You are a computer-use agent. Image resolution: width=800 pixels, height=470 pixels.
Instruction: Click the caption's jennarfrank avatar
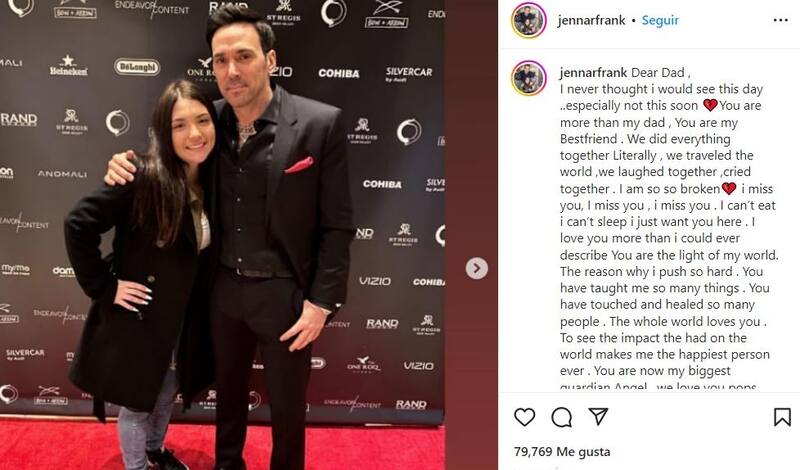[529, 78]
